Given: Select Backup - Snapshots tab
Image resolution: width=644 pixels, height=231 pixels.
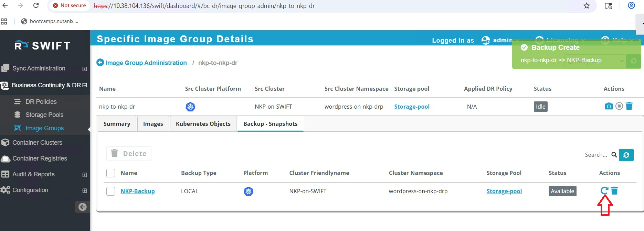Looking at the screenshot, I should pos(270,124).
